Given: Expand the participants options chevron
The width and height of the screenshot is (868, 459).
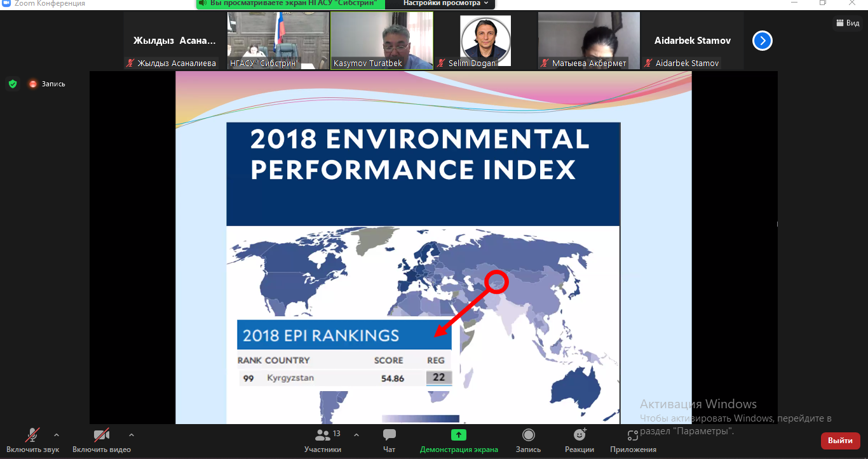Looking at the screenshot, I should (356, 435).
